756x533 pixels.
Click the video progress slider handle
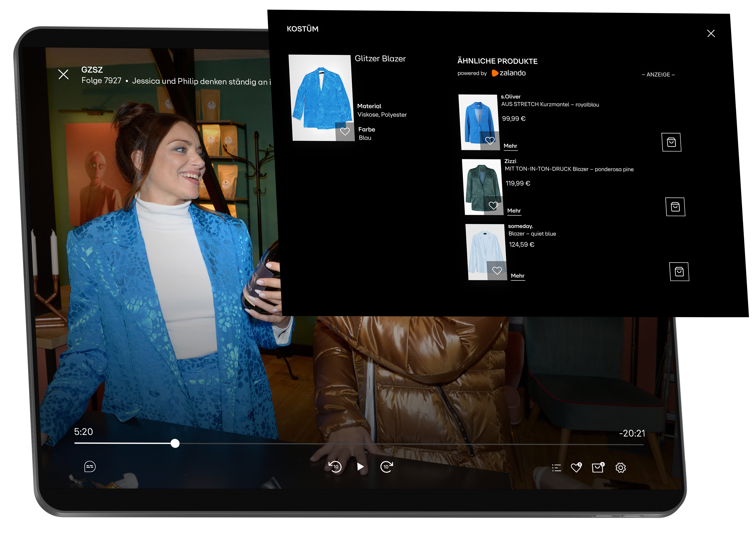tap(175, 443)
